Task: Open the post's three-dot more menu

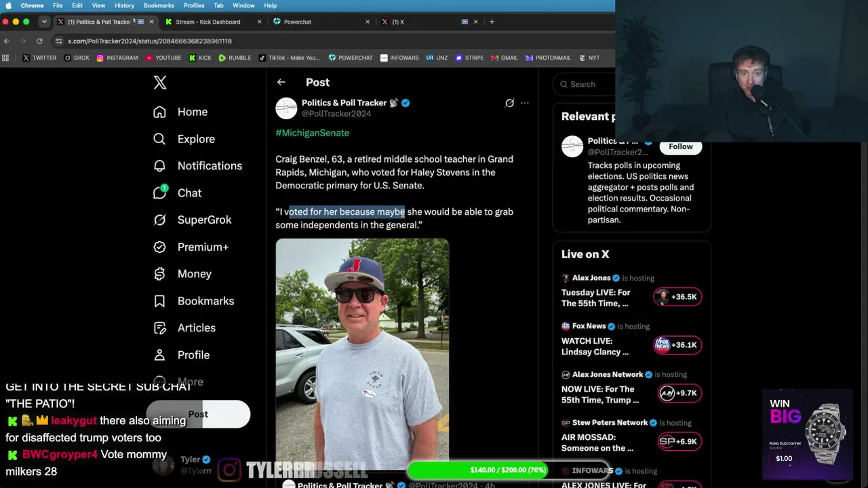Action: (x=525, y=103)
